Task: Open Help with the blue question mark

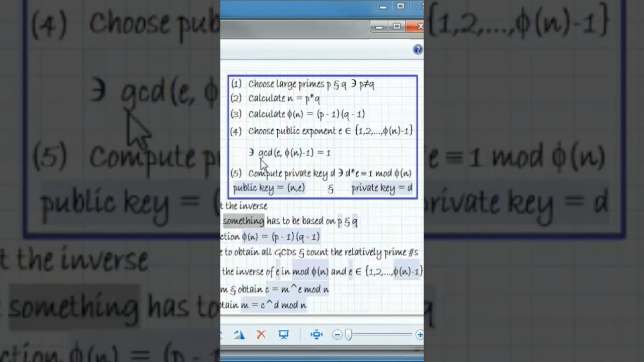Action: 418,49
